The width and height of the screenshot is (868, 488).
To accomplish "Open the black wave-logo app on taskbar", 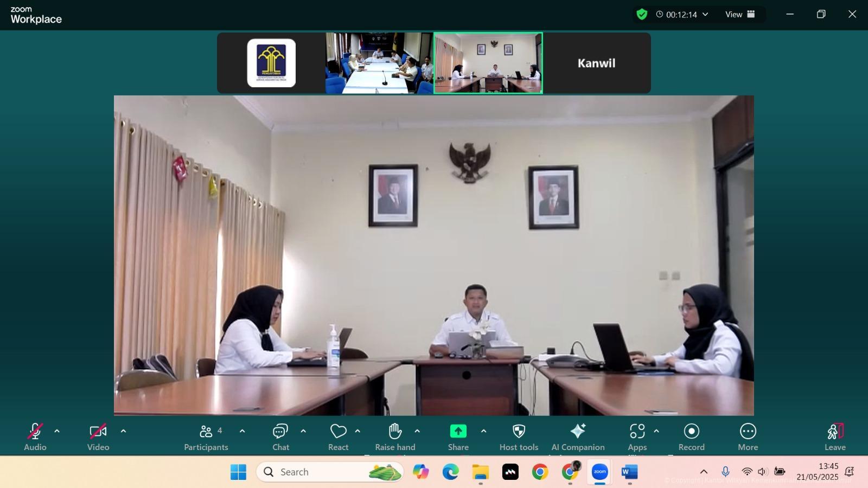I will (510, 472).
